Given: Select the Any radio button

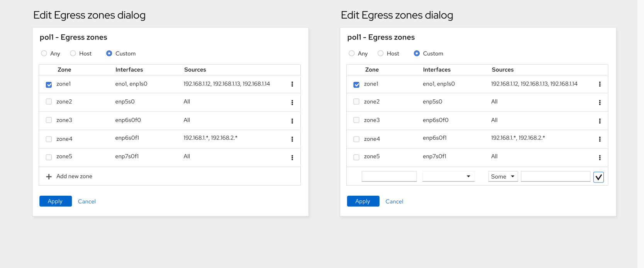Looking at the screenshot, I should 44,53.
